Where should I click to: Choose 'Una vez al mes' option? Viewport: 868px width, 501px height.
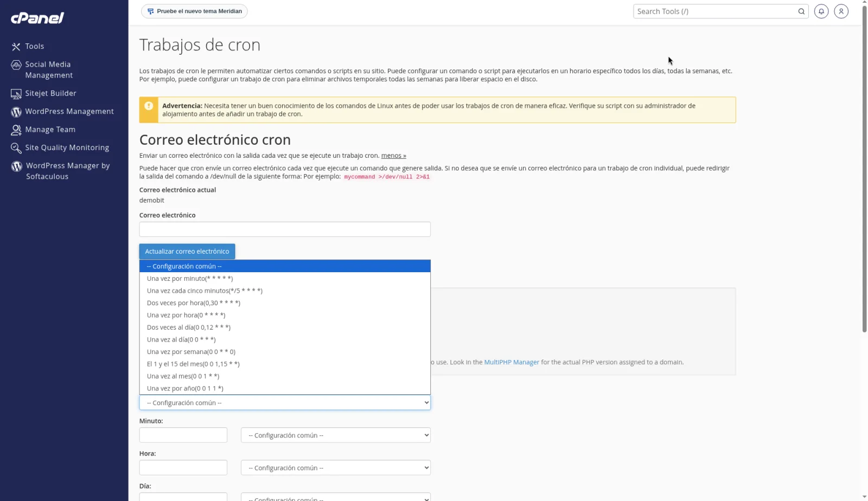pyautogui.click(x=285, y=376)
